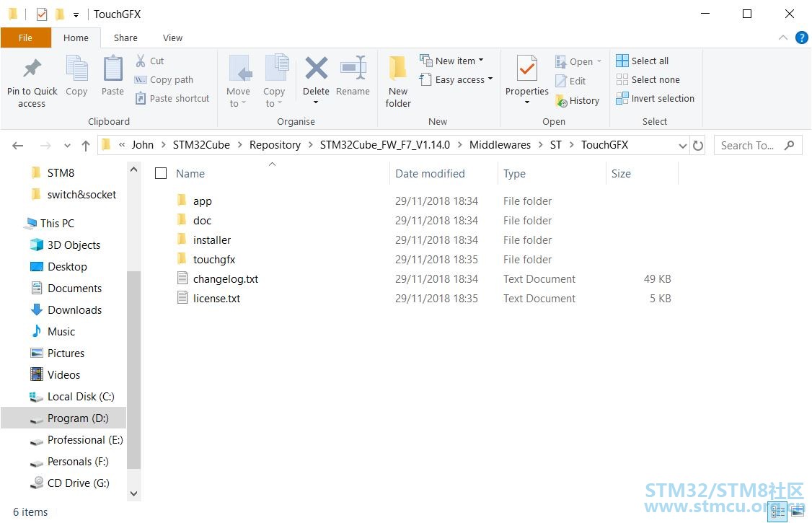Open the Move to menu

[239, 97]
